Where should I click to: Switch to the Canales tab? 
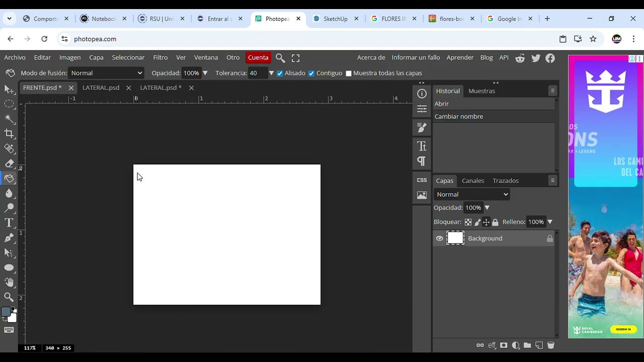click(x=473, y=180)
